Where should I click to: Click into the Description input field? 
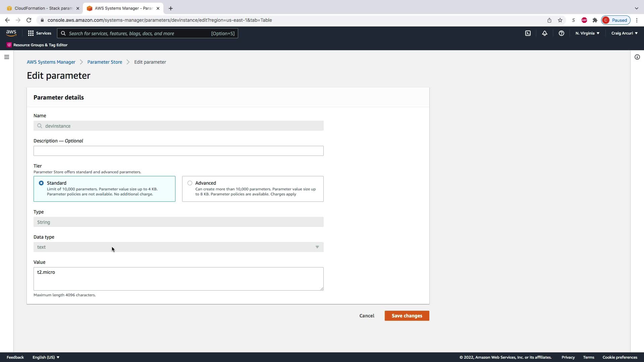[x=178, y=151]
